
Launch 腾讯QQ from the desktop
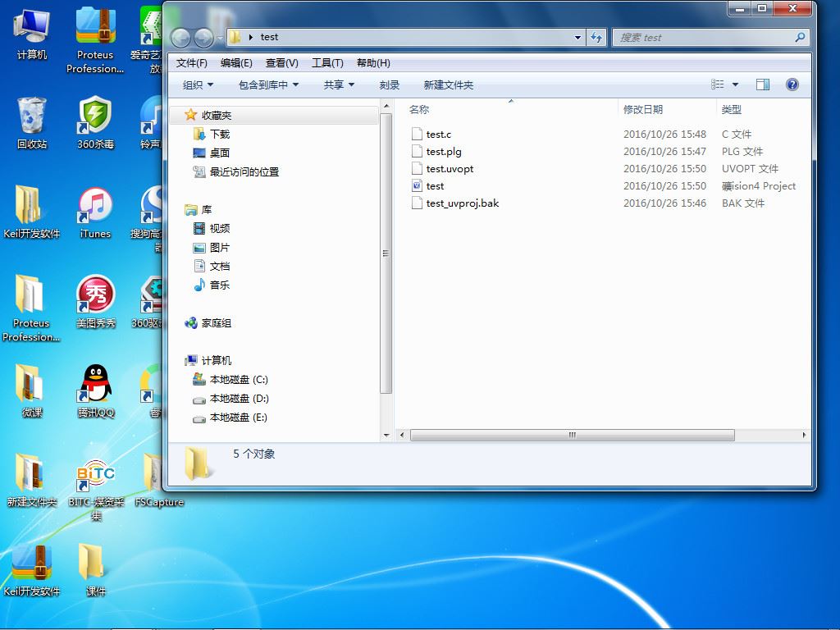click(95, 391)
